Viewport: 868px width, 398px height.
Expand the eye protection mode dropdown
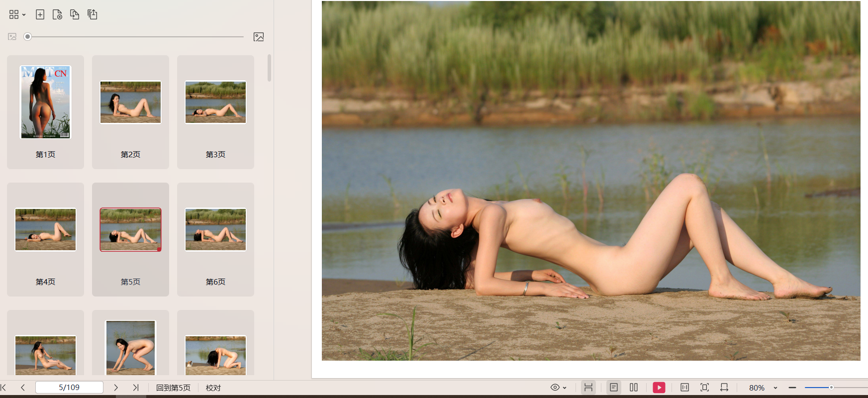click(x=565, y=388)
